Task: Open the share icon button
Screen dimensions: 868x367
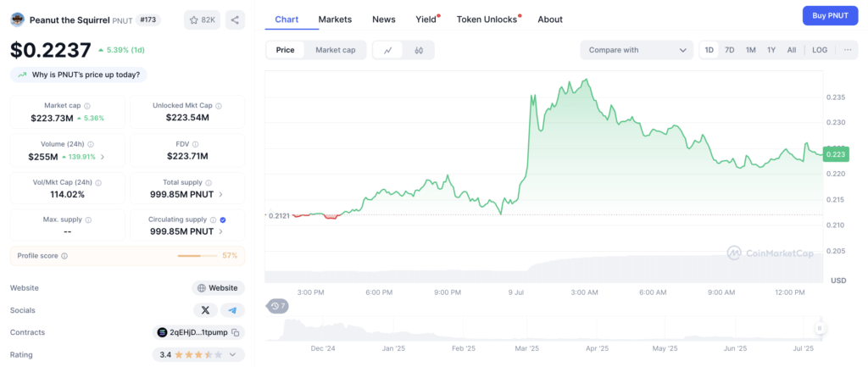Action: tap(235, 20)
